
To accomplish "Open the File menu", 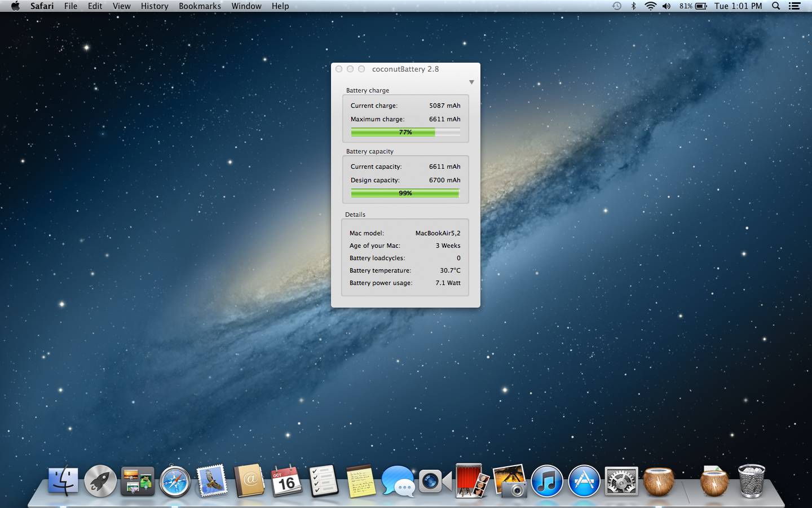I will 70,6.
